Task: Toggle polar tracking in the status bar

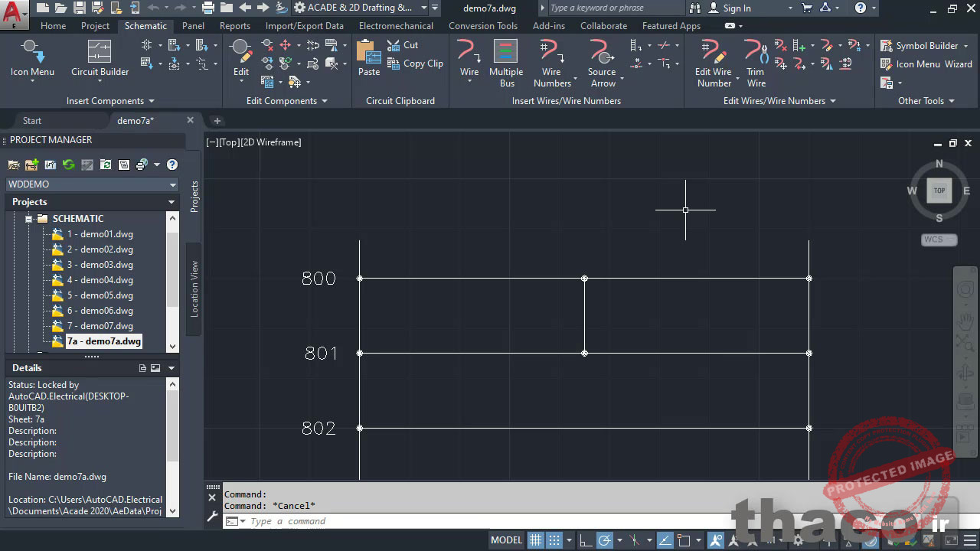Action: point(604,540)
